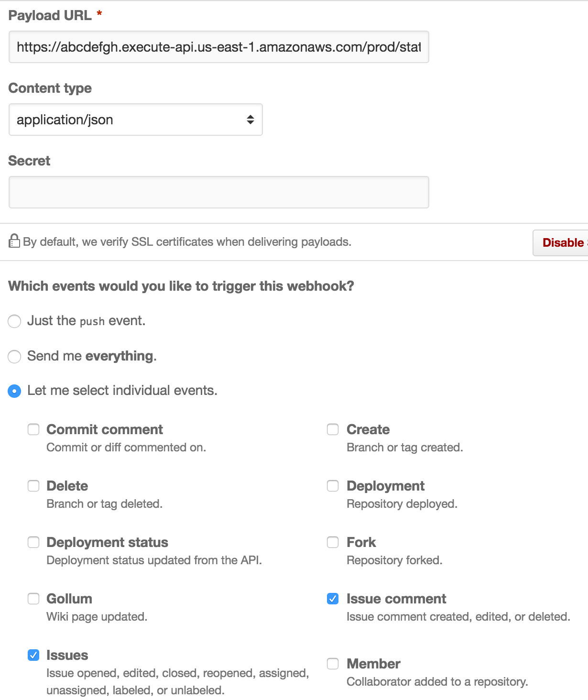588x700 pixels.
Task: Check the Create event checkbox
Action: [x=333, y=429]
